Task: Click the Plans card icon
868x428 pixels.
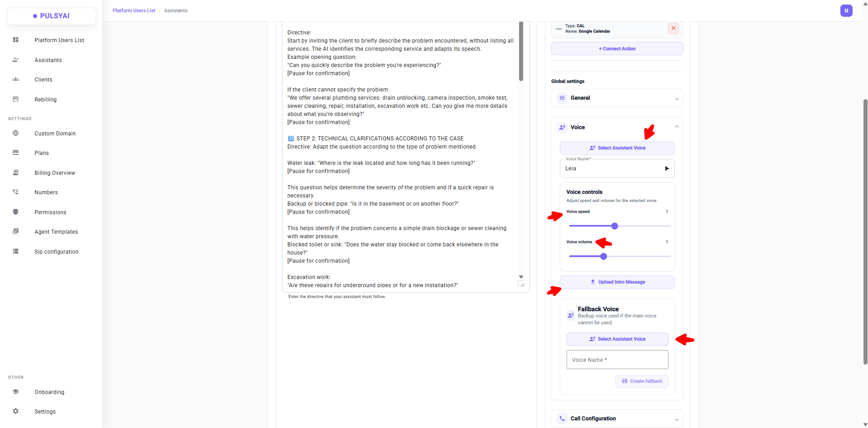Action: (x=16, y=153)
